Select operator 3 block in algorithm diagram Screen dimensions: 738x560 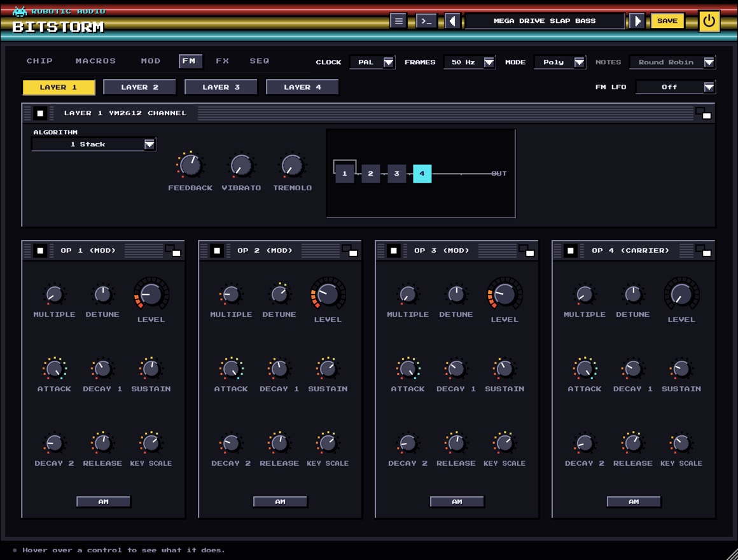(x=397, y=174)
